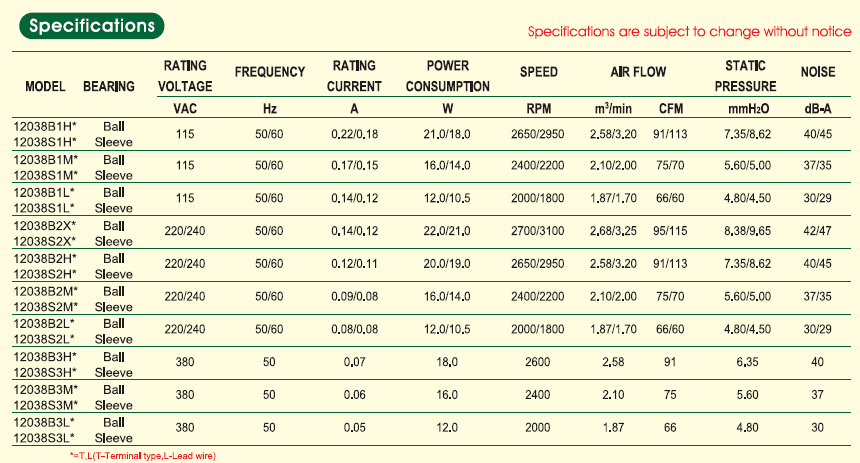The width and height of the screenshot is (860, 463).
Task: Click the 2700/3100 RPM speed value
Action: [538, 234]
